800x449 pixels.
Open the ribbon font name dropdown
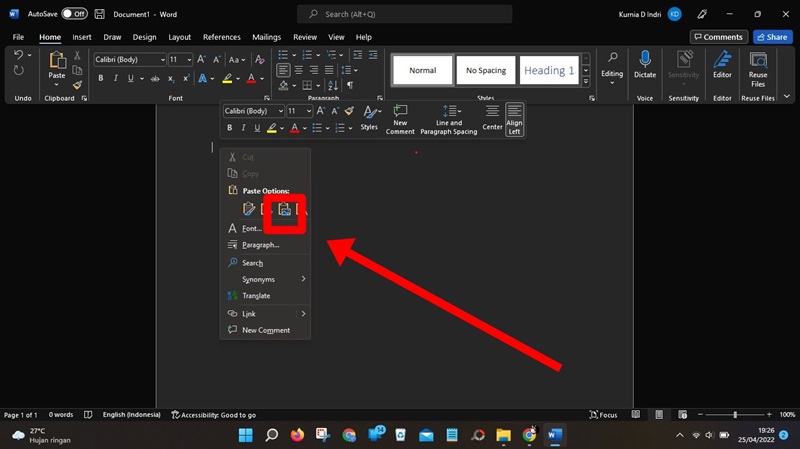[x=163, y=60]
